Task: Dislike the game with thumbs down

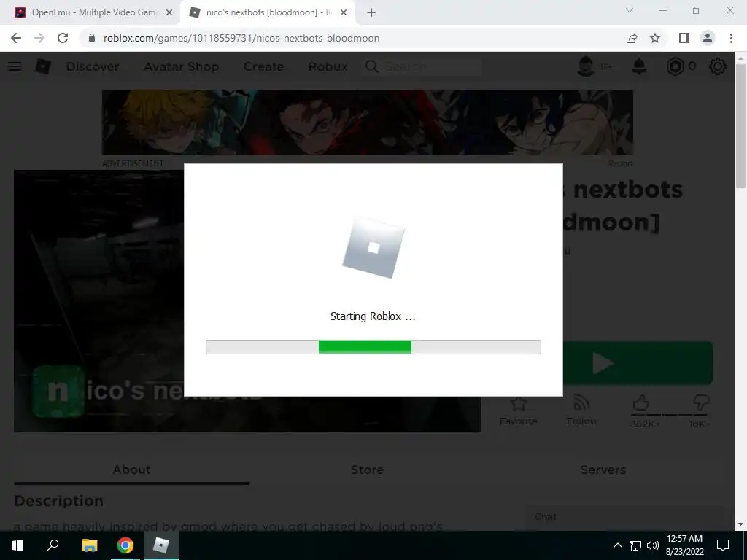Action: [x=701, y=403]
